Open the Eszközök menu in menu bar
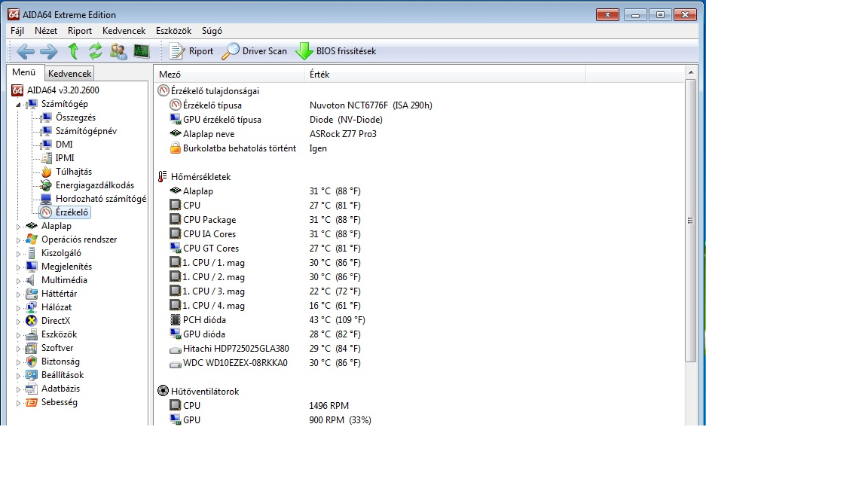 point(174,31)
